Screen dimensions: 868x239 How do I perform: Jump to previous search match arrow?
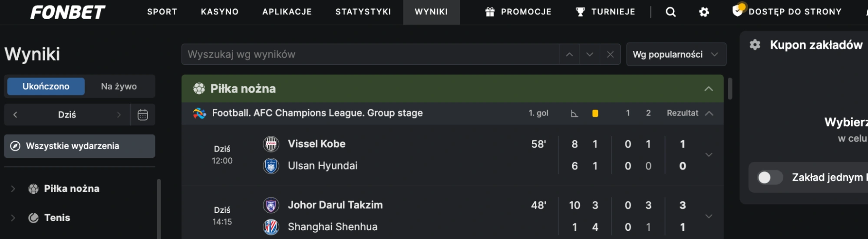(569, 55)
